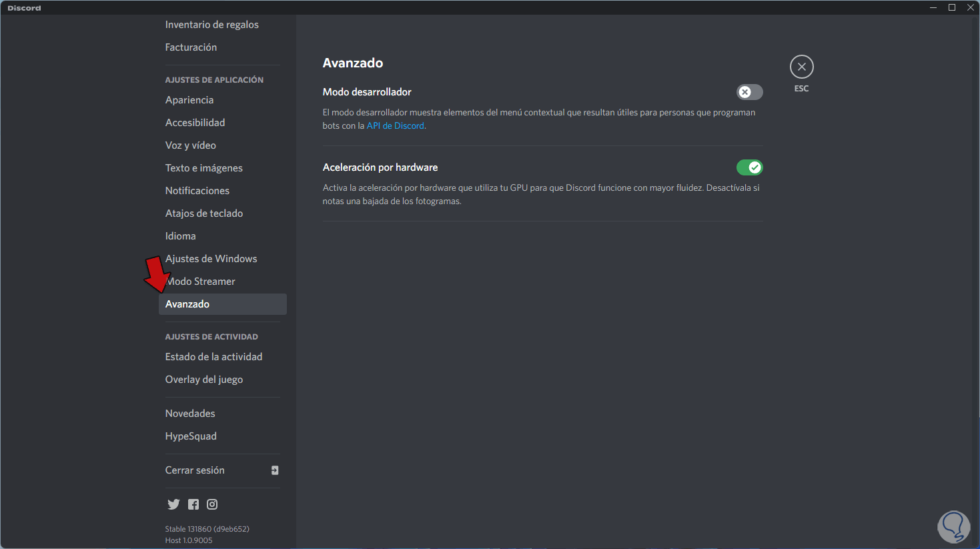Image resolution: width=980 pixels, height=549 pixels.
Task: Disable the Aceleración por hardware switch
Action: click(x=749, y=167)
